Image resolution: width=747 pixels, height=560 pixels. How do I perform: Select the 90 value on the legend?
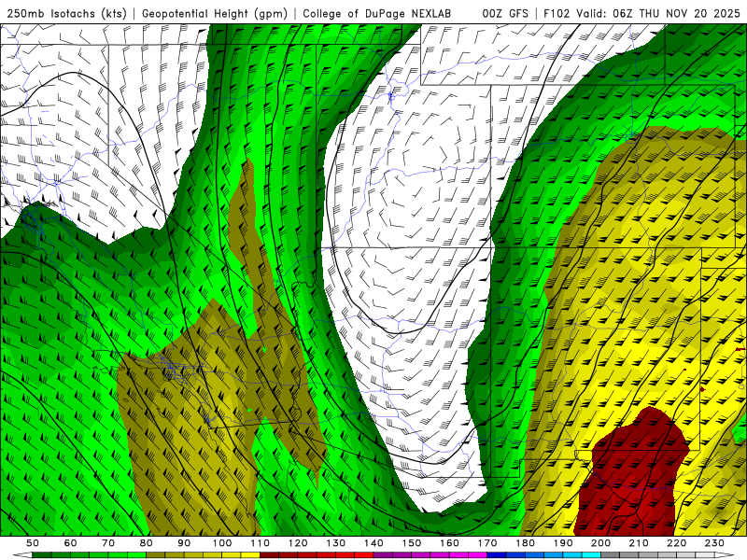pos(184,543)
